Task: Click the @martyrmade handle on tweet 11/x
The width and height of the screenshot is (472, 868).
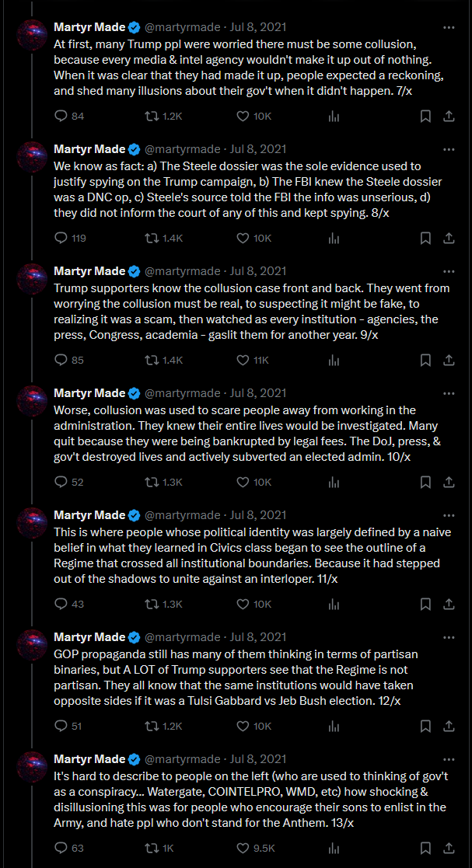Action: click(182, 515)
